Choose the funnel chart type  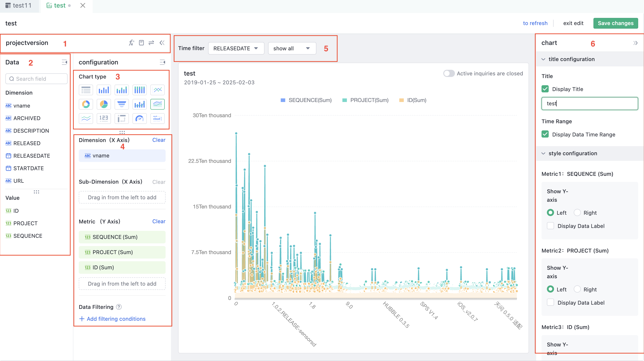pos(122,104)
